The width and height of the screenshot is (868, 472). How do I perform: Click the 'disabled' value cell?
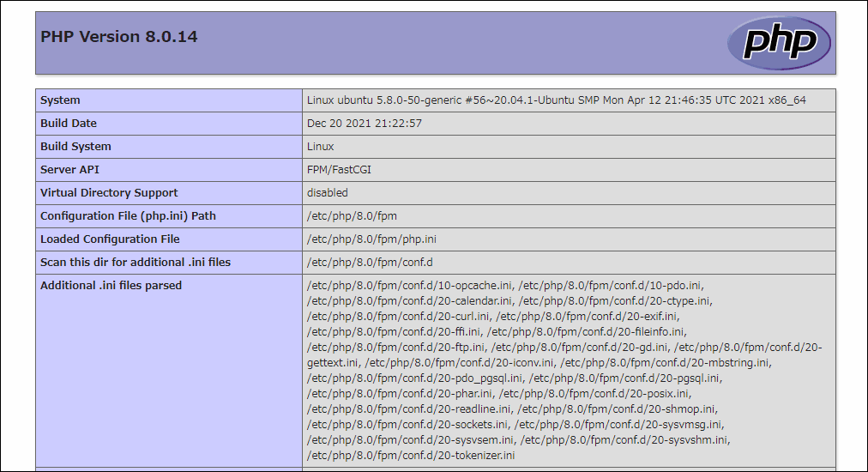coord(569,193)
